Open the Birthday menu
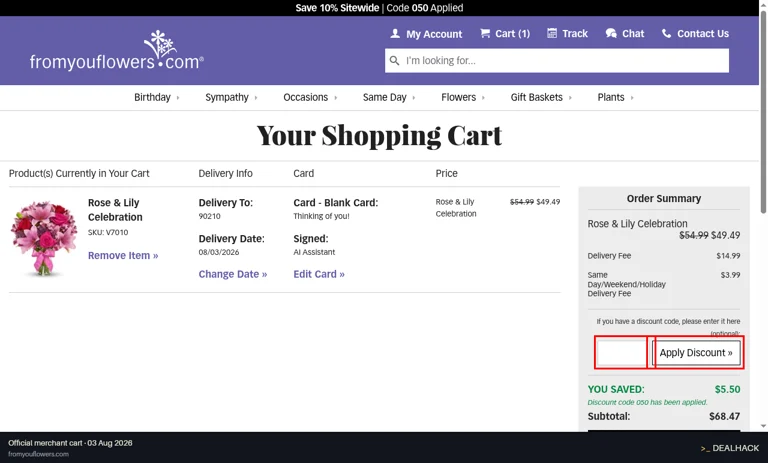The width and height of the screenshot is (768, 463). (152, 97)
